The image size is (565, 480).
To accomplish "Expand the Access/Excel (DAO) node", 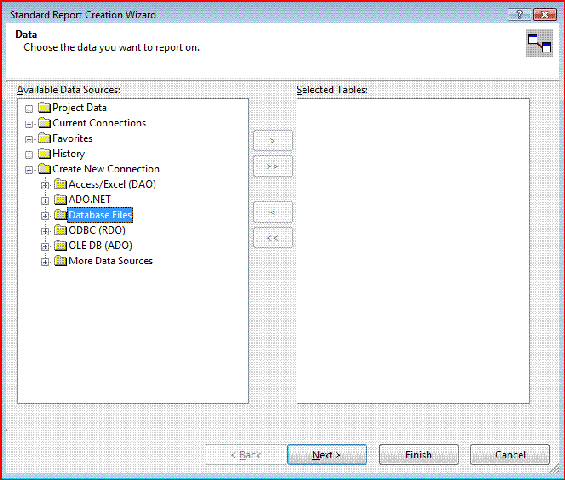I will click(45, 185).
